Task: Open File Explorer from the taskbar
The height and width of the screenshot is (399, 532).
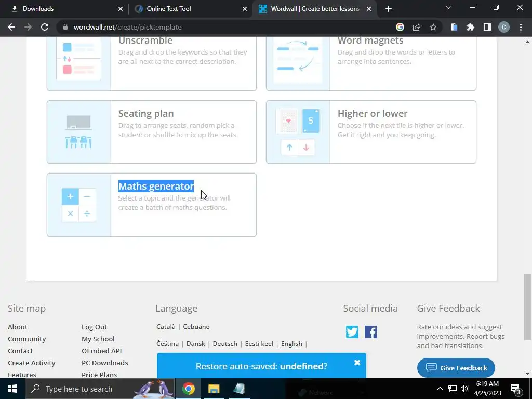Action: coord(214,389)
